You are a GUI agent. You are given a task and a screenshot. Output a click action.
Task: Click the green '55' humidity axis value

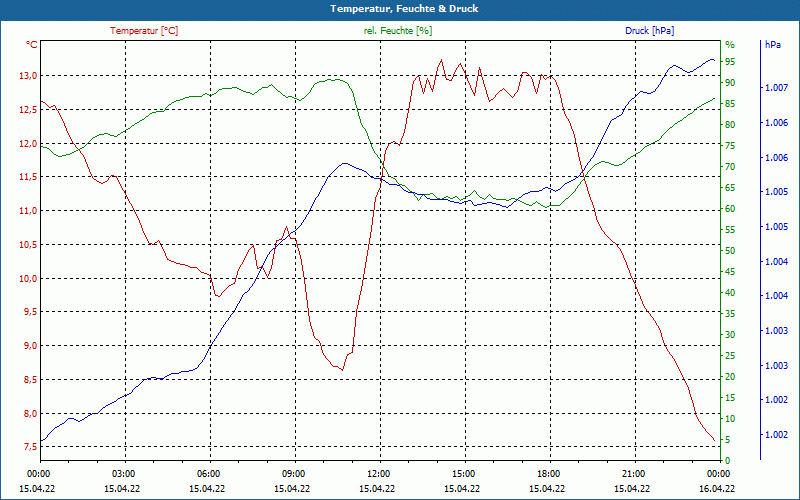pos(730,230)
